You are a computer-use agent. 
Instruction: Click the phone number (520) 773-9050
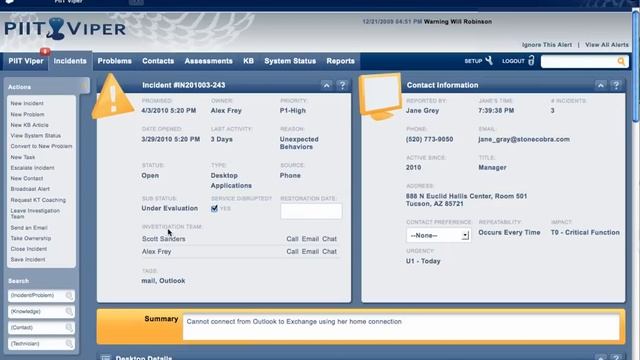click(x=429, y=139)
